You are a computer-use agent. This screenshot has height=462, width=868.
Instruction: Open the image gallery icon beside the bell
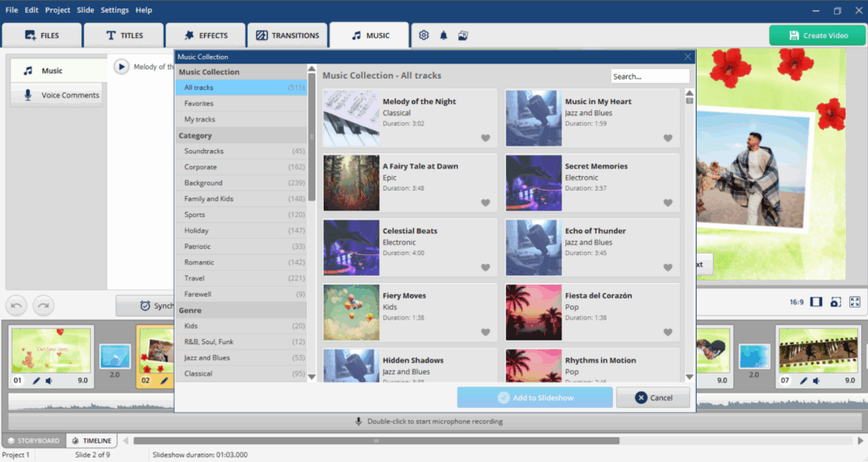[463, 36]
